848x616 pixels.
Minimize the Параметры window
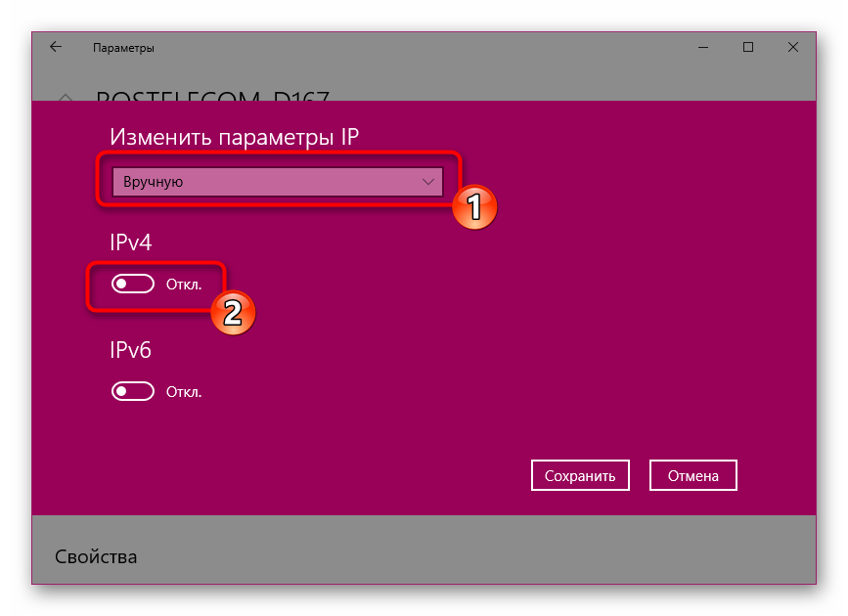click(x=703, y=48)
